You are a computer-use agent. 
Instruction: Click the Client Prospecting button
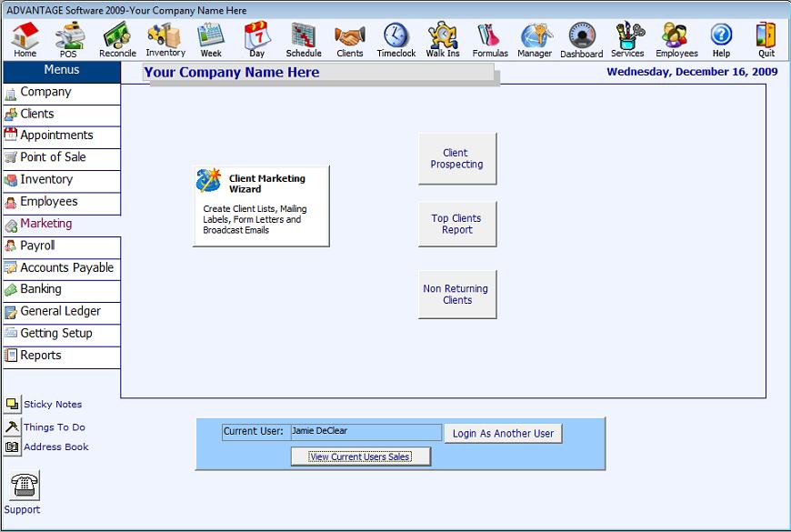[457, 158]
